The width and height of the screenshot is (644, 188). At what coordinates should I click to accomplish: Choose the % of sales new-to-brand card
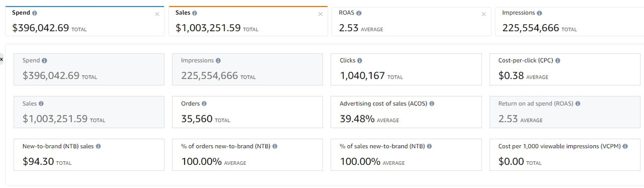coord(406,155)
